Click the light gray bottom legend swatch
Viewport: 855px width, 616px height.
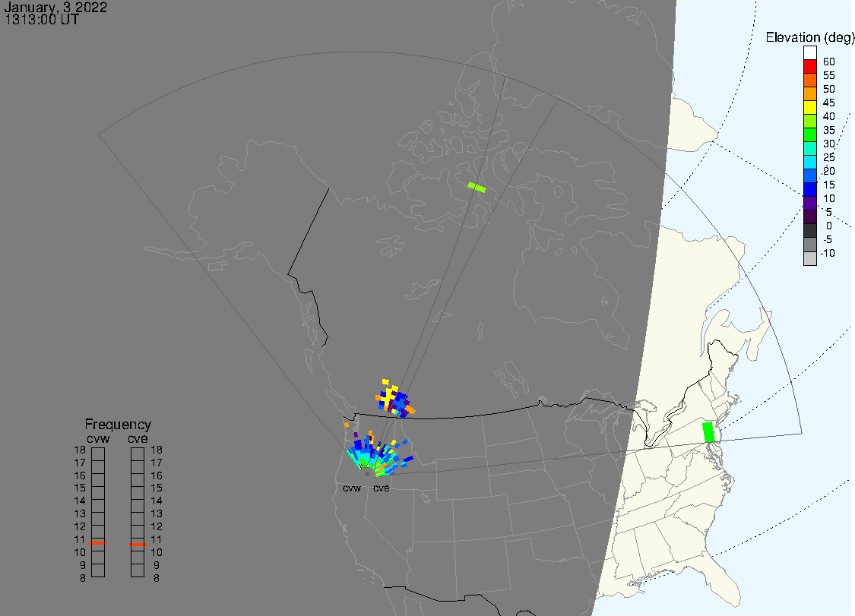tap(809, 258)
